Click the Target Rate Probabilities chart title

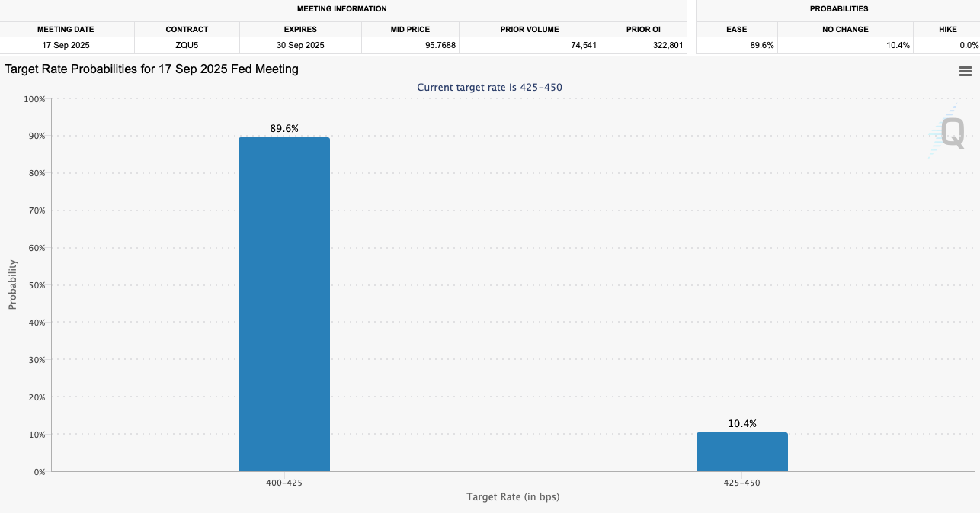(x=152, y=69)
